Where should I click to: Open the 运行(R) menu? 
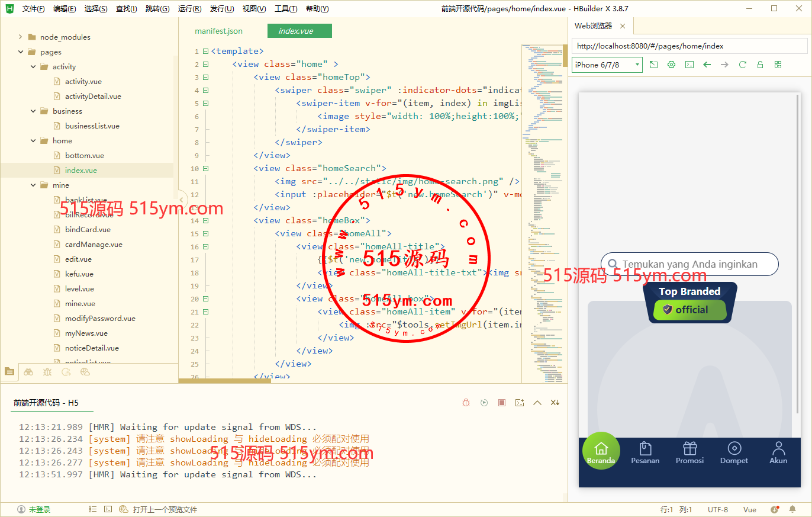point(189,9)
